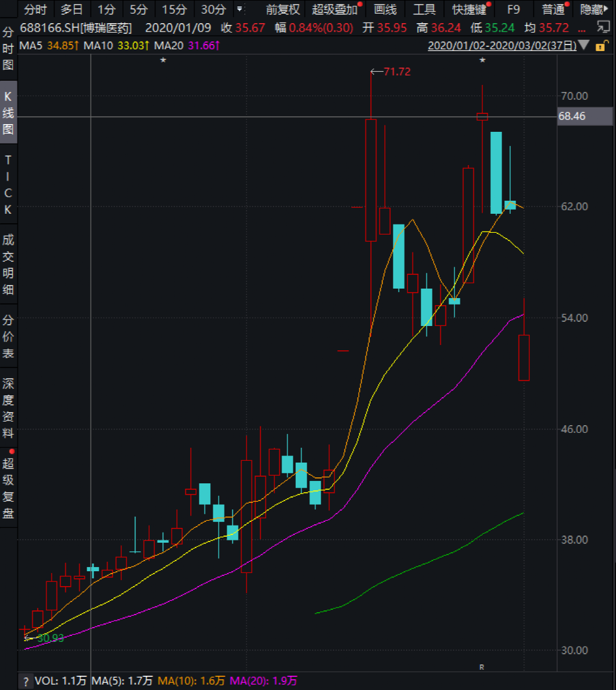The image size is (616, 690).
Task: Toggle 普通 display mode
Action: click(553, 9)
